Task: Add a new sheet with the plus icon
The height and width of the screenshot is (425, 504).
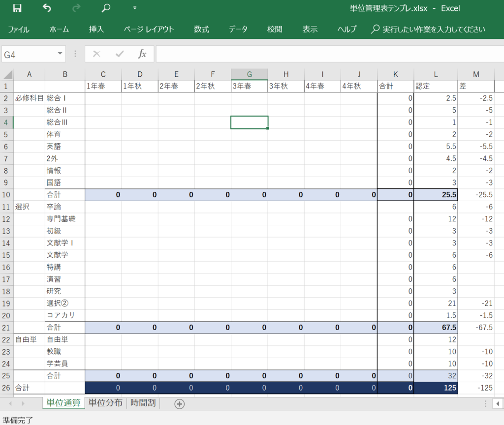Action: (179, 404)
